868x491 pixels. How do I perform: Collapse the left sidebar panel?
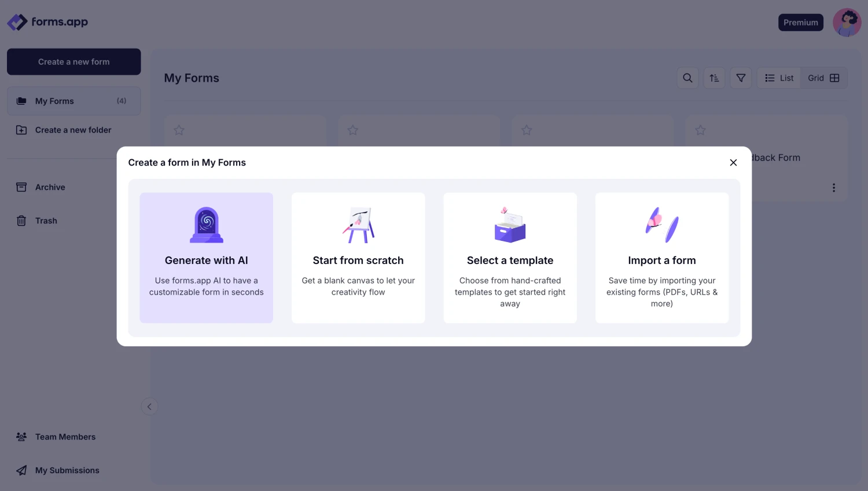(x=150, y=406)
